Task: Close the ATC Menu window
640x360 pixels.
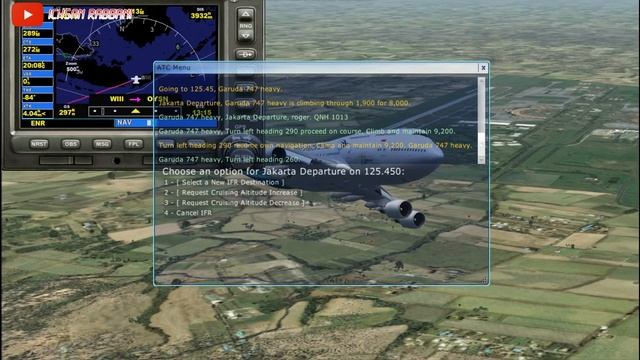Action: click(483, 68)
